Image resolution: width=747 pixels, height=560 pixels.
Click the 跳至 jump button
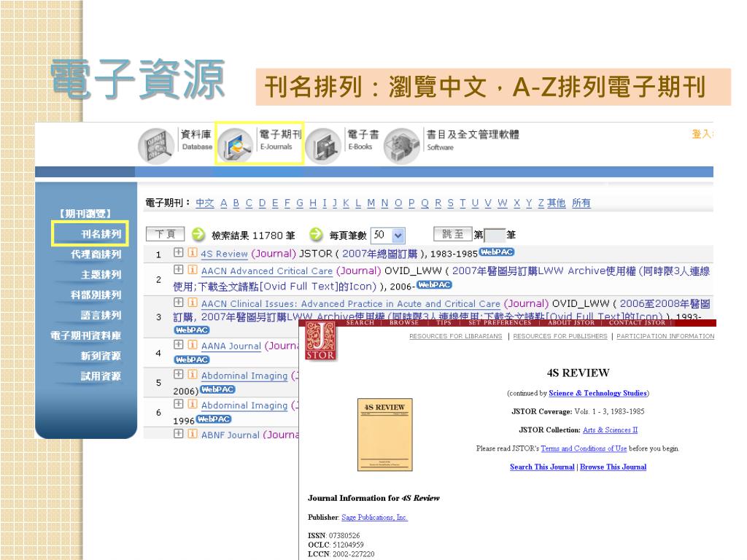(452, 234)
